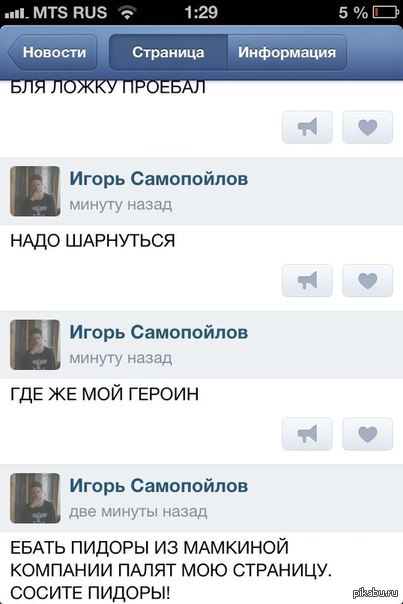Switch to the Страница tab
The image size is (403, 604).
coord(168,52)
